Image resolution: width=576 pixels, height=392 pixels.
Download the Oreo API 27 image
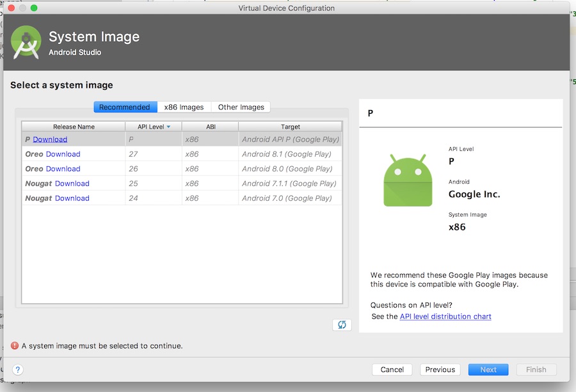[63, 154]
